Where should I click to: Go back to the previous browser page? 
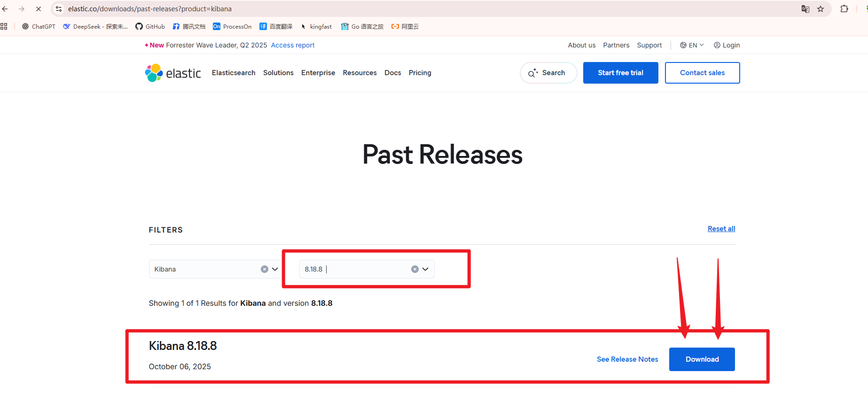point(5,9)
